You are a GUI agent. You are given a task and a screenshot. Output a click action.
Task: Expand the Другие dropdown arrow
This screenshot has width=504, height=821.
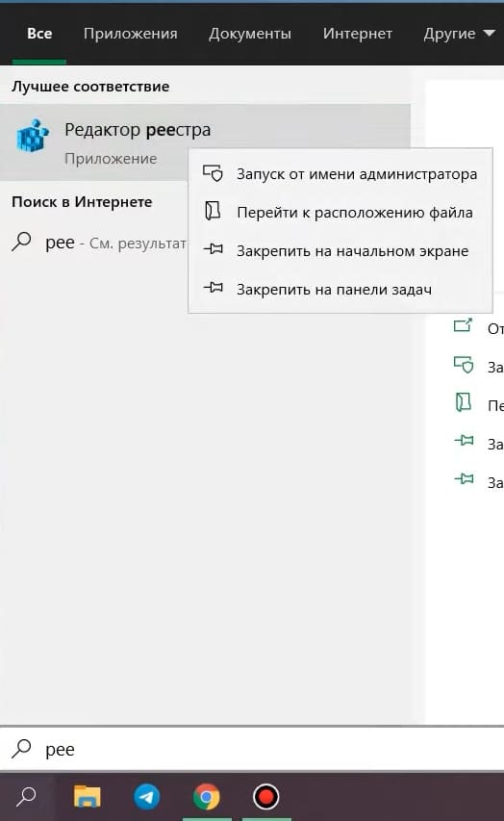(x=489, y=33)
